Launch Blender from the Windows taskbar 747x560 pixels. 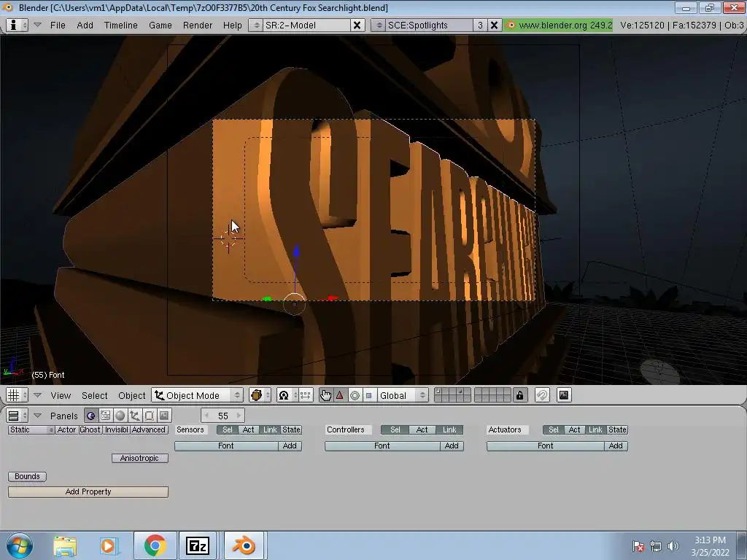pos(244,545)
